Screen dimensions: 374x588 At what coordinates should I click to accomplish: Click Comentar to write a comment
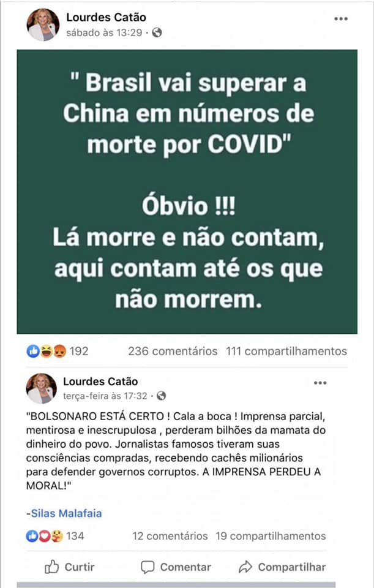coord(176,567)
